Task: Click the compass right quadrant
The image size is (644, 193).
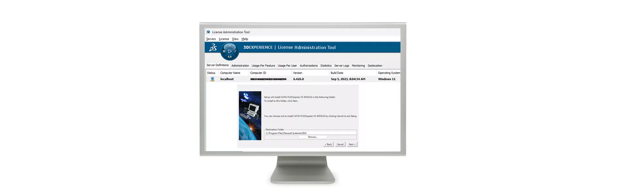Action: point(235,51)
